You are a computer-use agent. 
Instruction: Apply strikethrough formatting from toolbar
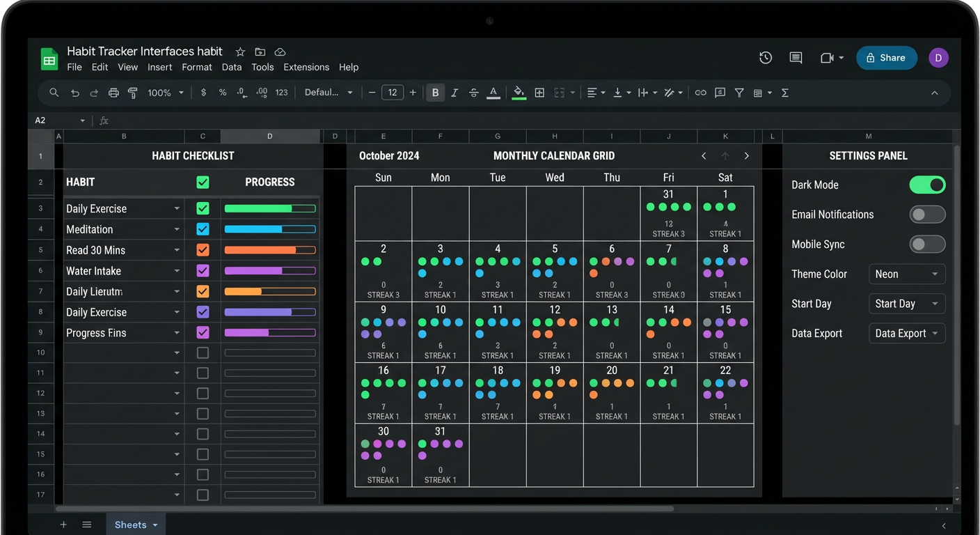click(x=474, y=93)
